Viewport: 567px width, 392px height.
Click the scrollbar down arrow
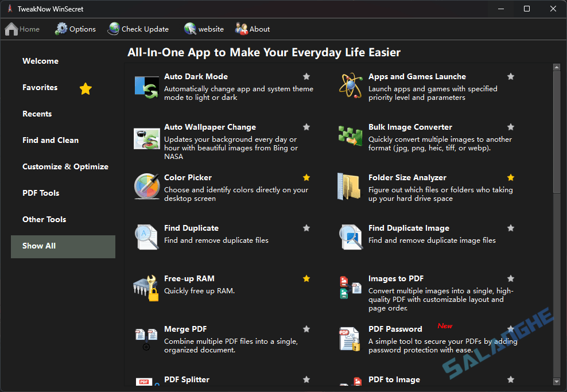pos(556,381)
